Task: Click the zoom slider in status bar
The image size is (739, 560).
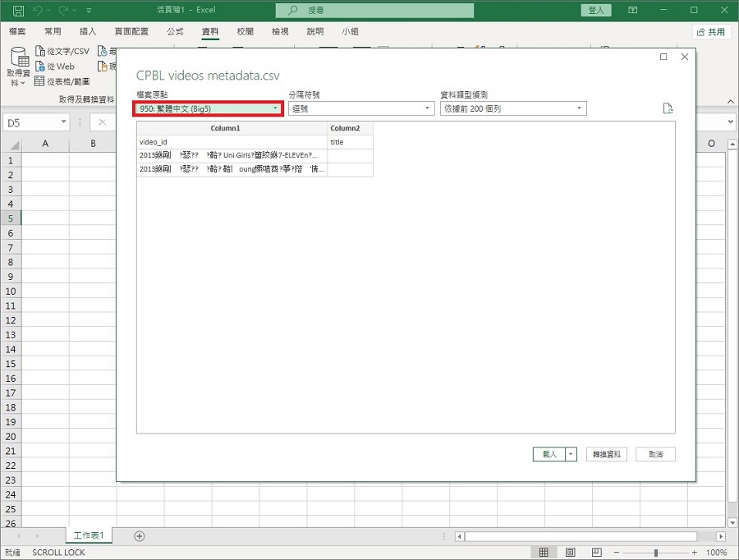Action: pos(655,553)
